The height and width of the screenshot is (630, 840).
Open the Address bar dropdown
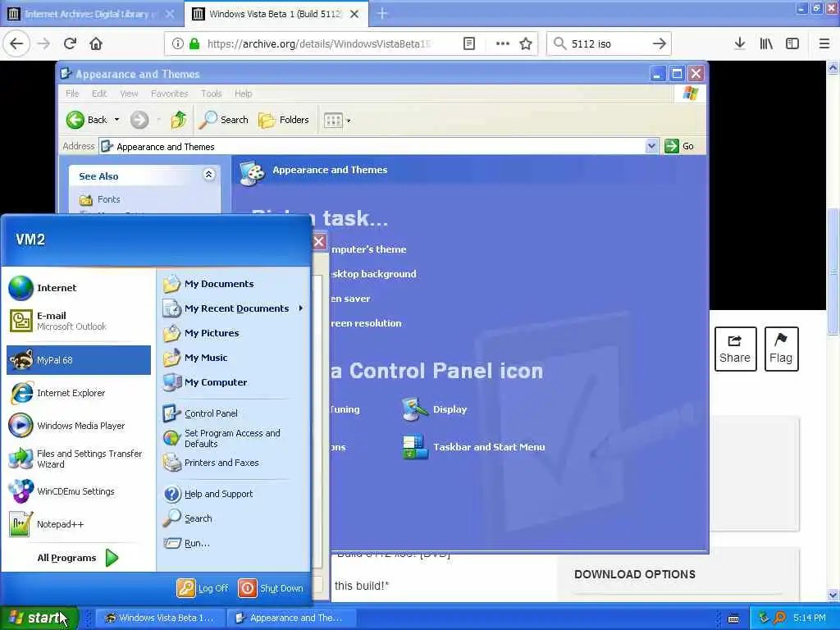651,146
